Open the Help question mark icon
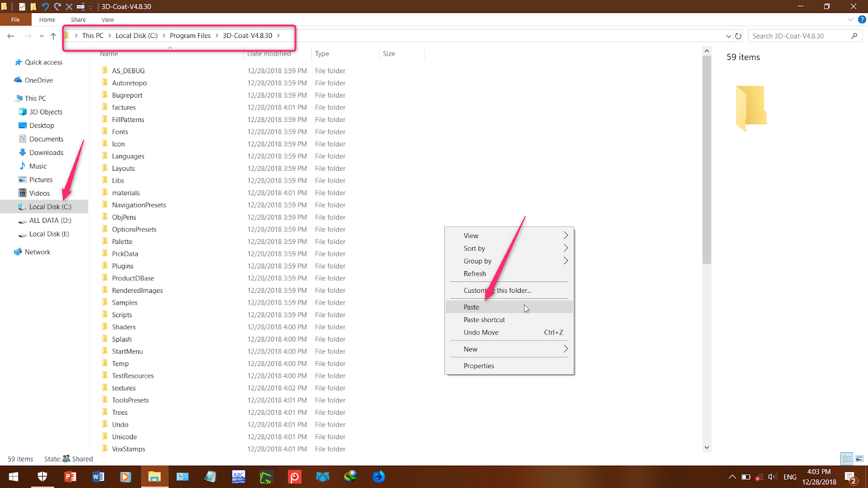 (861, 20)
